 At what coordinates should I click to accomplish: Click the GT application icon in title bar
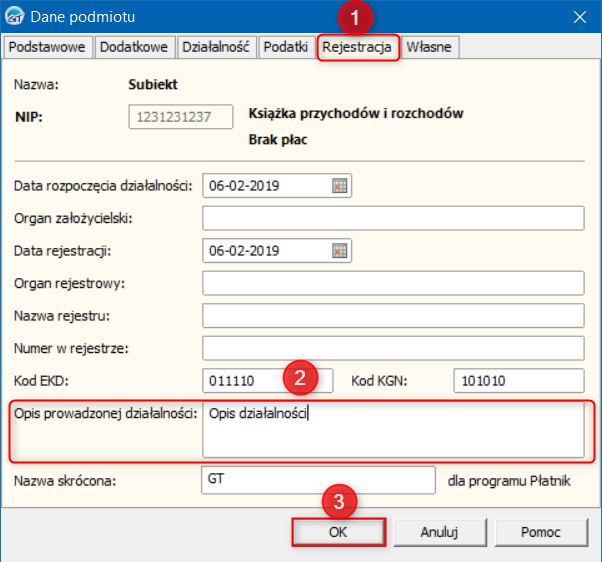click(x=15, y=17)
